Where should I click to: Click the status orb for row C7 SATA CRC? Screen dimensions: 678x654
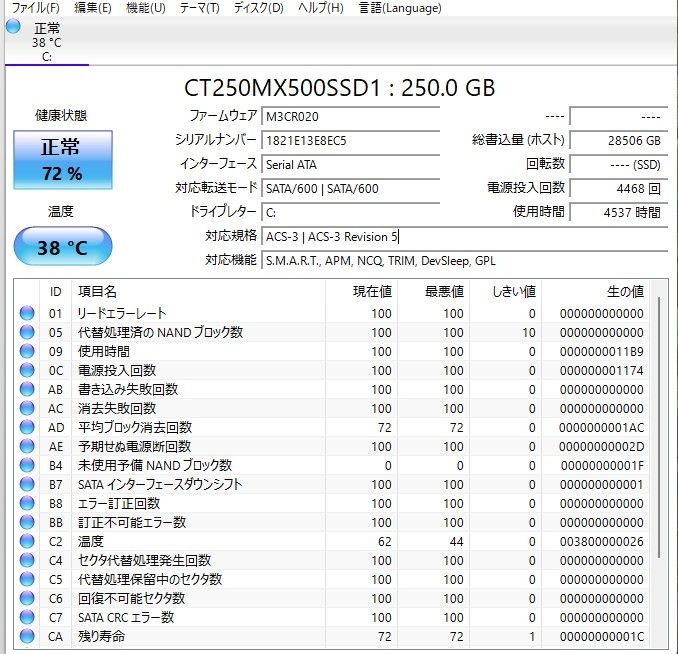27,617
